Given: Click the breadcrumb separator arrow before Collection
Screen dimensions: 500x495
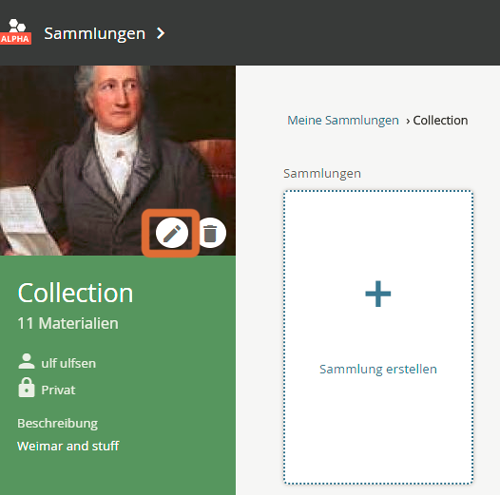Looking at the screenshot, I should pos(408,121).
